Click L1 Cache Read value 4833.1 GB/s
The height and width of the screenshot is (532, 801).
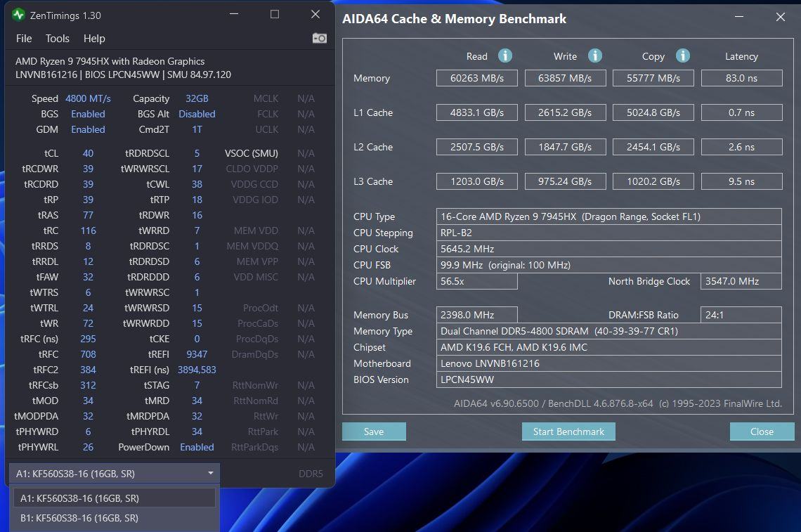[476, 112]
